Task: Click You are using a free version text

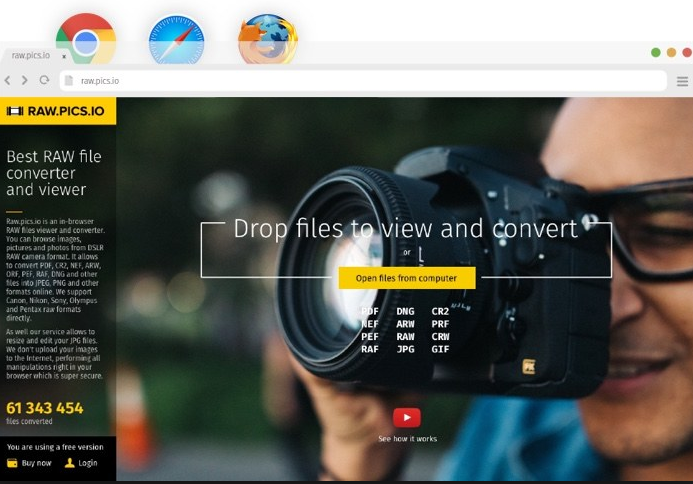Action: [x=55, y=447]
